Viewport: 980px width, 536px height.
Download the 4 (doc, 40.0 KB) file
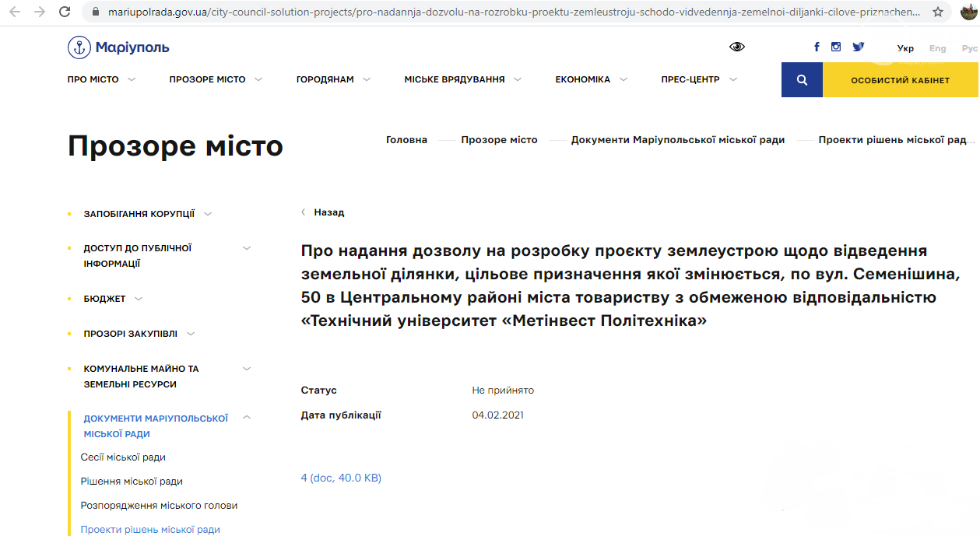coord(341,478)
